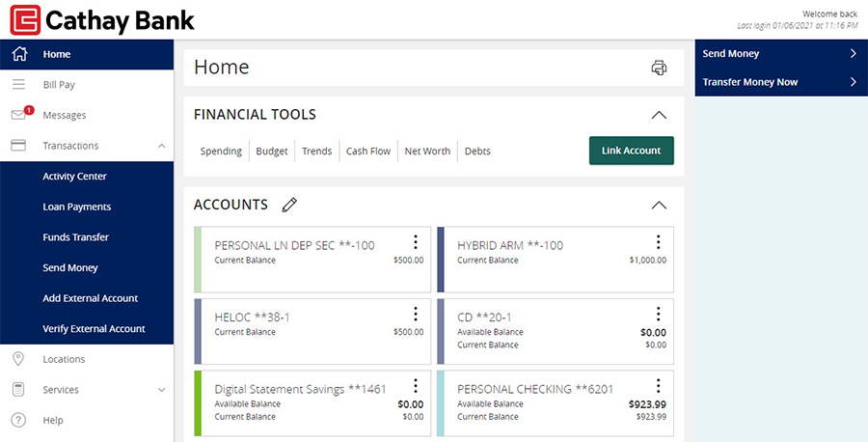868x442 pixels.
Task: Open Verify External Account
Action: pyautogui.click(x=95, y=328)
